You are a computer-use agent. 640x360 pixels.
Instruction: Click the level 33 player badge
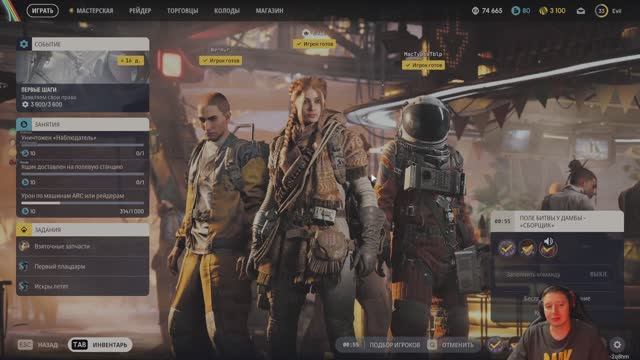601,11
